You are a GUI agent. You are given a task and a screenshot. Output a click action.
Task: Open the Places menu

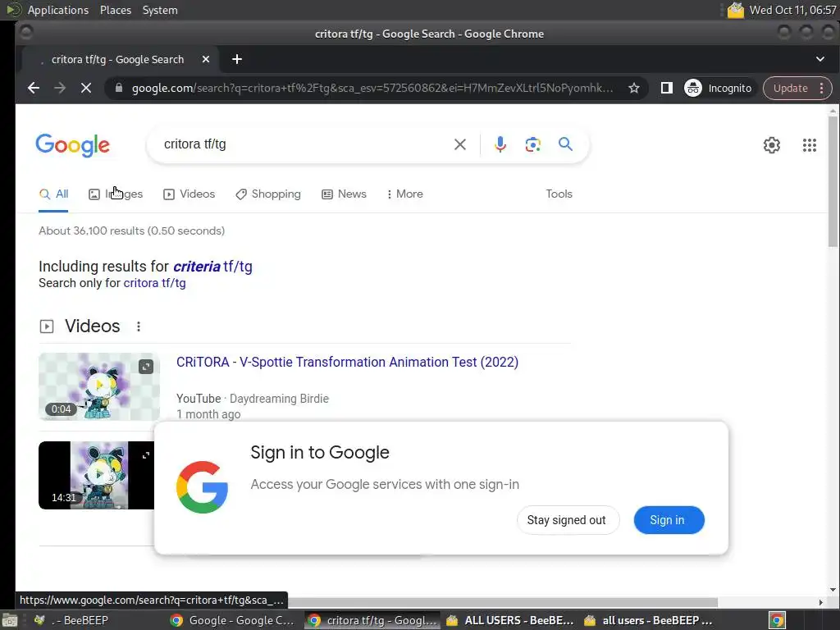coord(115,10)
